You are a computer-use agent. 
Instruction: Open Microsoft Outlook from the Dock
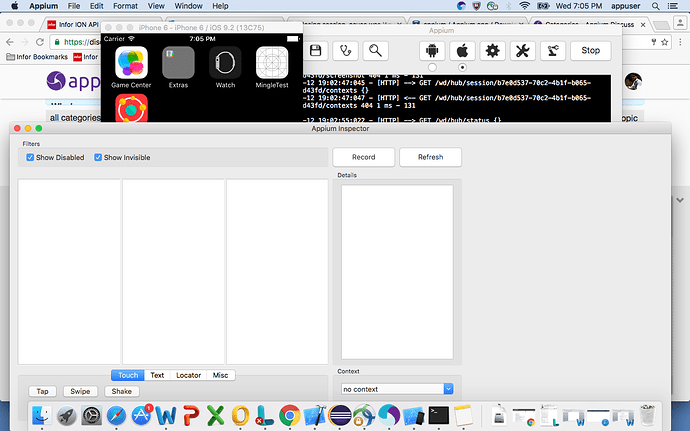[240, 415]
